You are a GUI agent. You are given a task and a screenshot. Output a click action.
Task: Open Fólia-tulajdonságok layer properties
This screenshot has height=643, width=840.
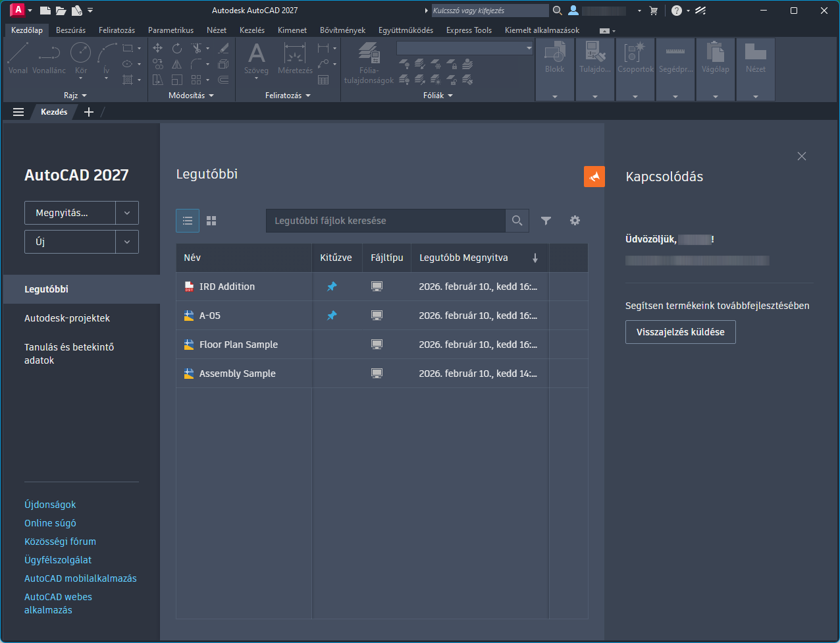point(369,63)
